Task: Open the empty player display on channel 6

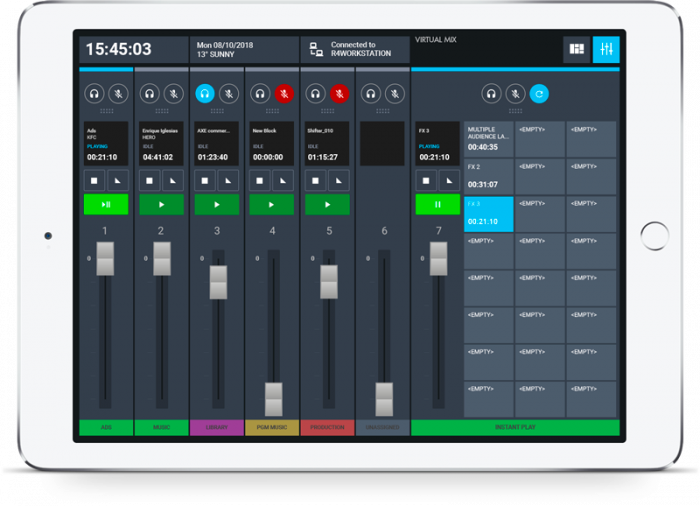Action: click(383, 143)
